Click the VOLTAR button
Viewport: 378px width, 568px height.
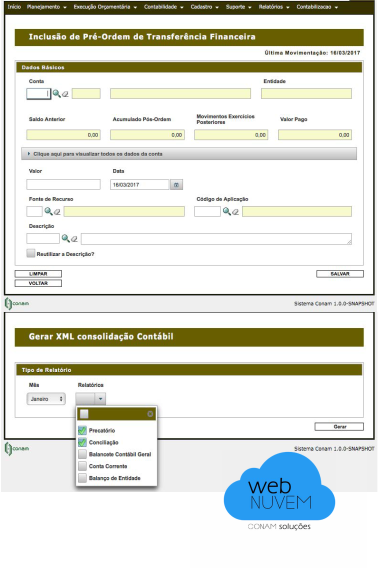tap(38, 283)
